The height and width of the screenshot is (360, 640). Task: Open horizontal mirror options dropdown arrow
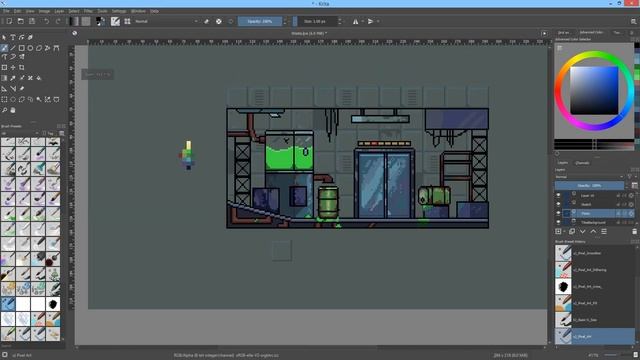(362, 21)
